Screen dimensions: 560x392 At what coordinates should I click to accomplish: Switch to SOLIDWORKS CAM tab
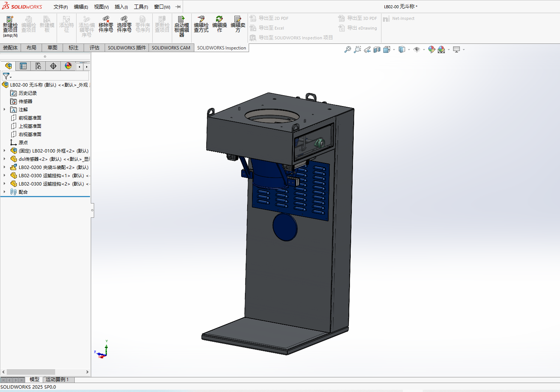click(171, 48)
